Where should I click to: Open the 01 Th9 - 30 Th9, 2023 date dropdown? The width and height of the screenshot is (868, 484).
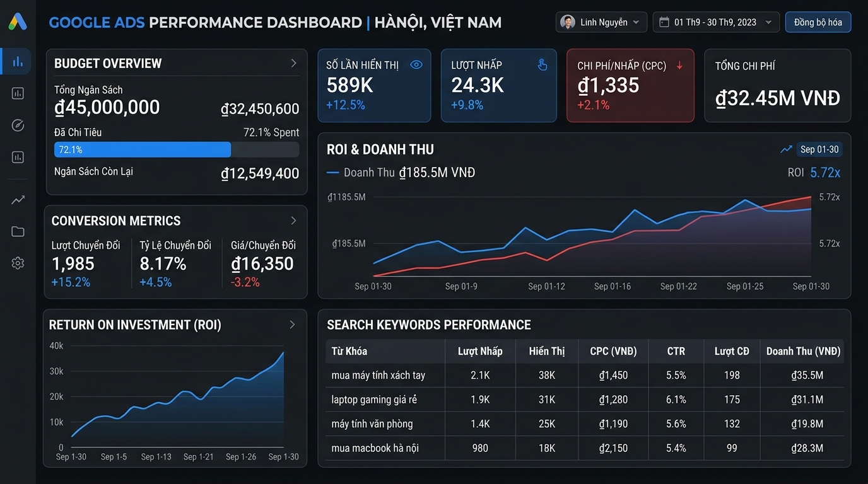point(716,22)
